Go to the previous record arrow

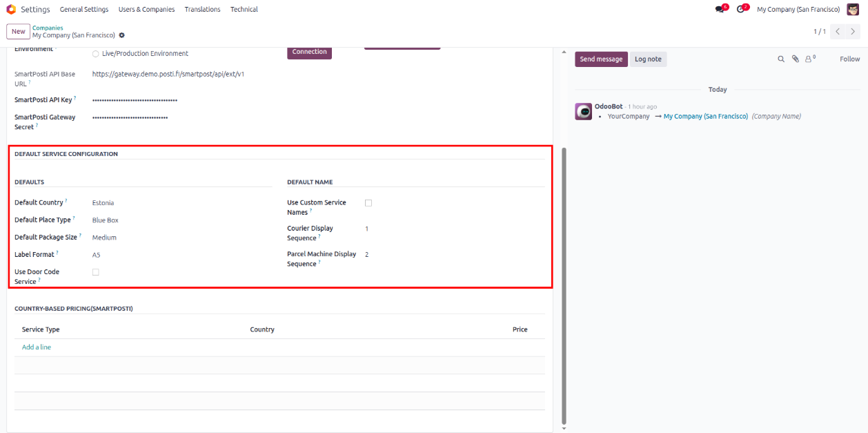[838, 32]
